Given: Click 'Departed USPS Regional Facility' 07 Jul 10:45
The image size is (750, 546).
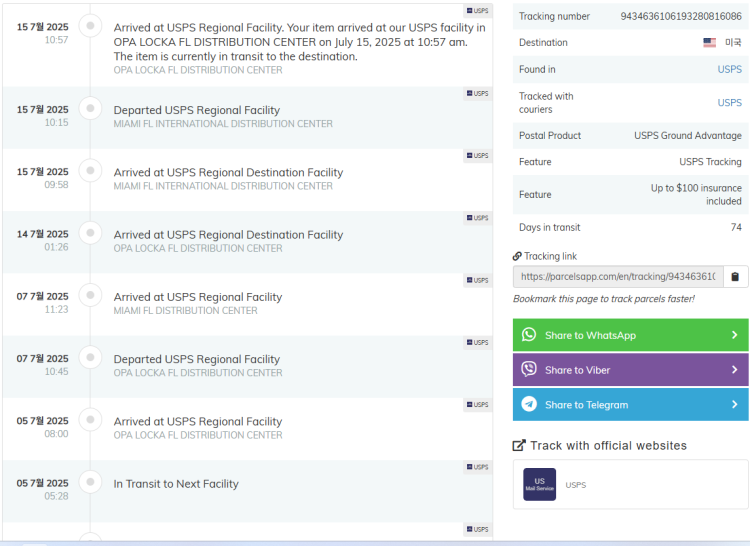Looking at the screenshot, I should [x=197, y=359].
